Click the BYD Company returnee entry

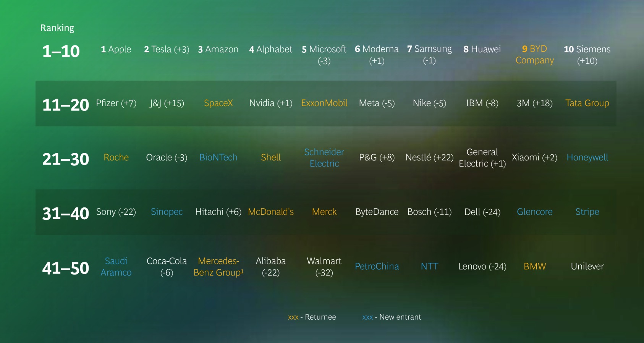pyautogui.click(x=534, y=55)
